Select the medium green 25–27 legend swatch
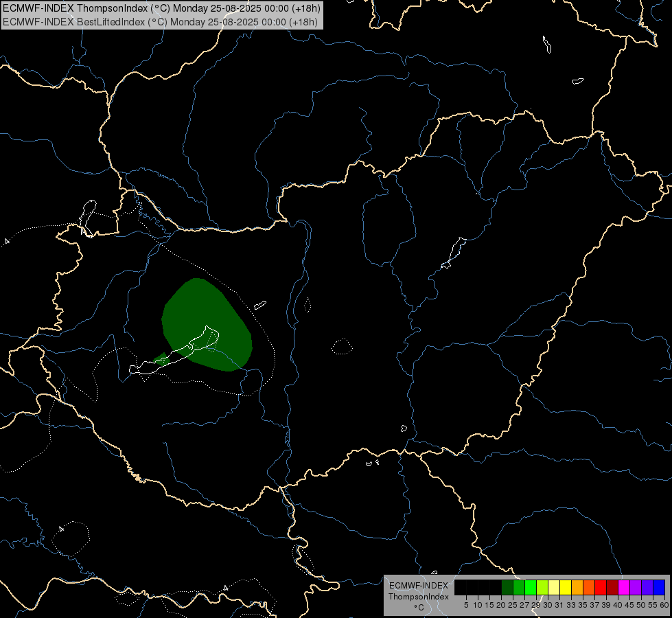Image resolution: width=672 pixels, height=618 pixels. (519, 587)
